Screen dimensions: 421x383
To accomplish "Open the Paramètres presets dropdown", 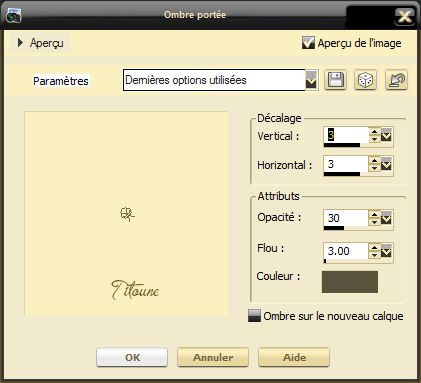I will pos(311,80).
